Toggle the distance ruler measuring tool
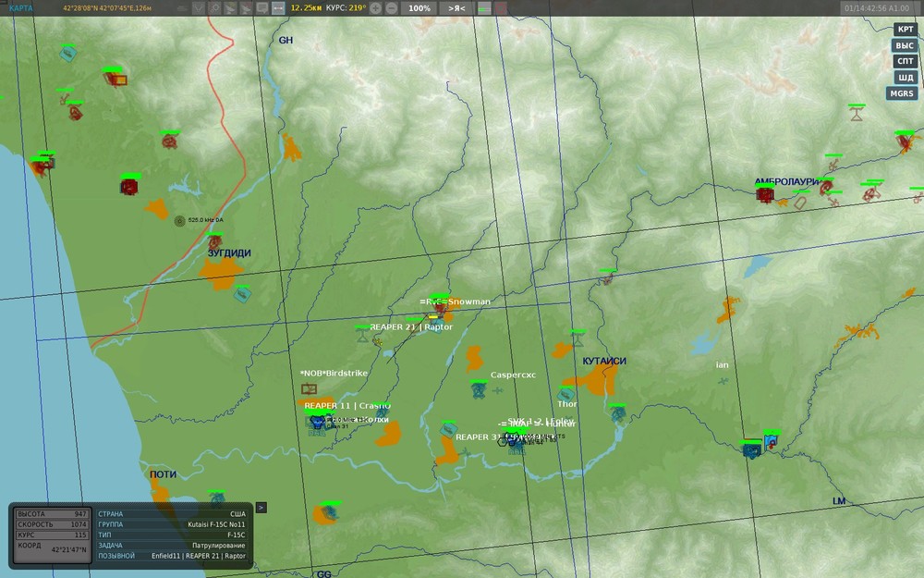 pos(278,8)
